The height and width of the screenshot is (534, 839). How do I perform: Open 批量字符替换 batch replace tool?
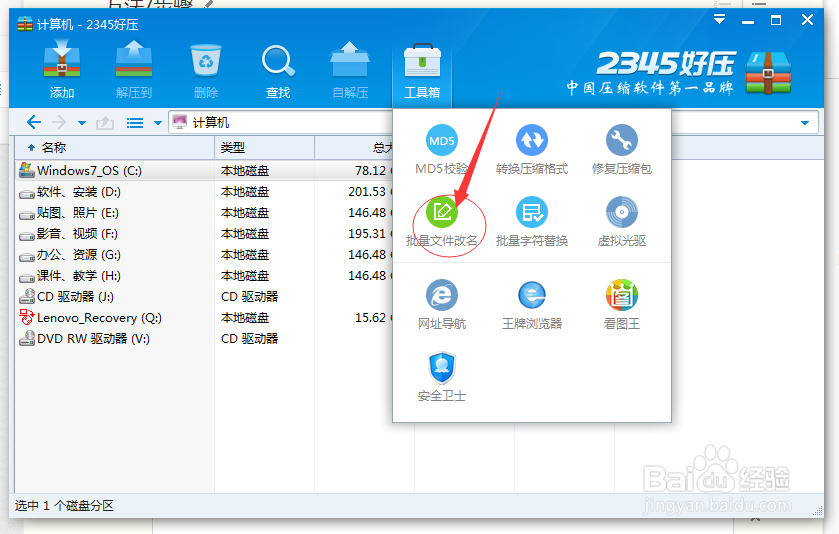(531, 222)
